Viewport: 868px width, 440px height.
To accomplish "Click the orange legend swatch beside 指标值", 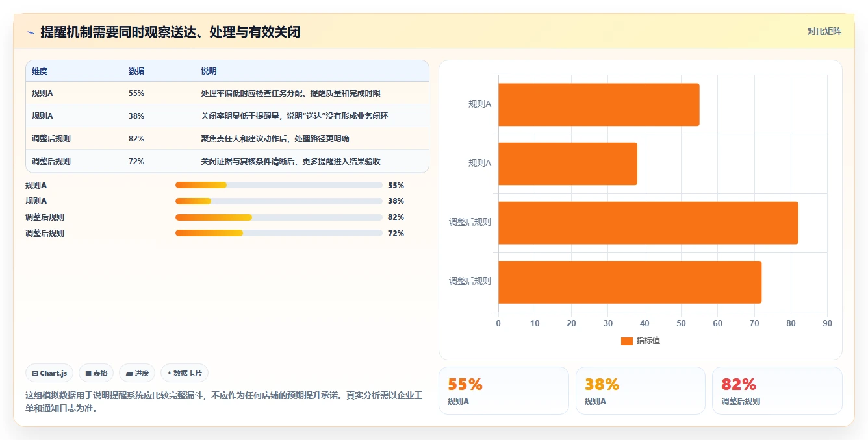I will [627, 341].
